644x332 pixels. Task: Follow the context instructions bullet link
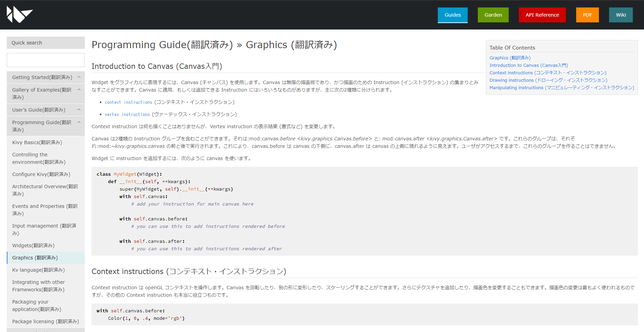pyautogui.click(x=128, y=102)
